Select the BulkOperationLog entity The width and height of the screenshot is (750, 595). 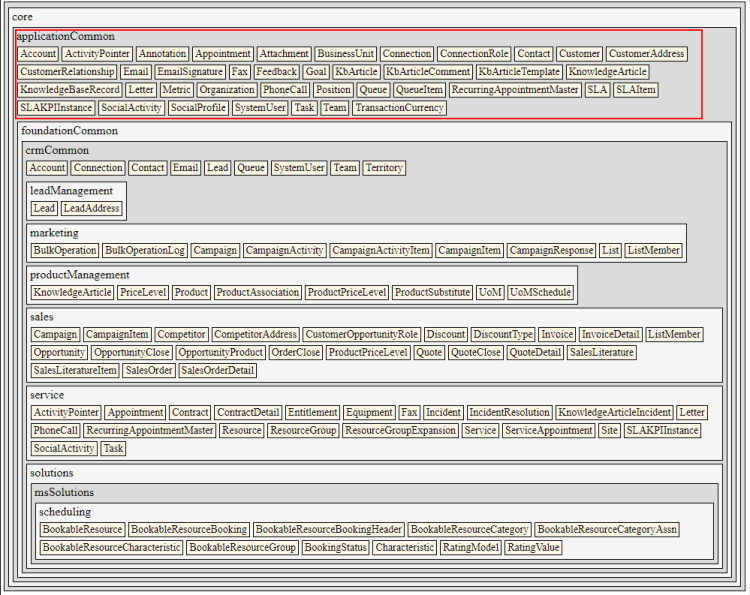coord(145,251)
